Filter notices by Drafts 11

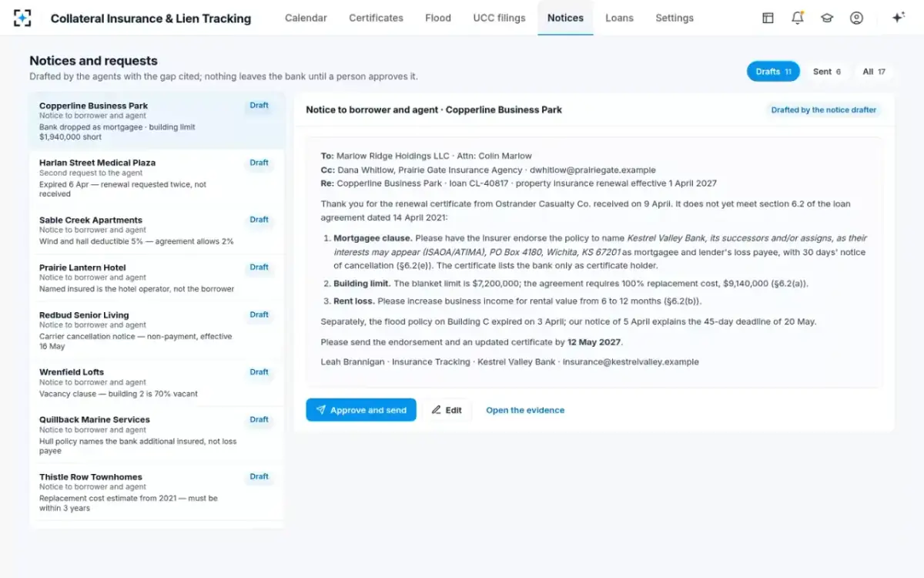[x=773, y=72]
